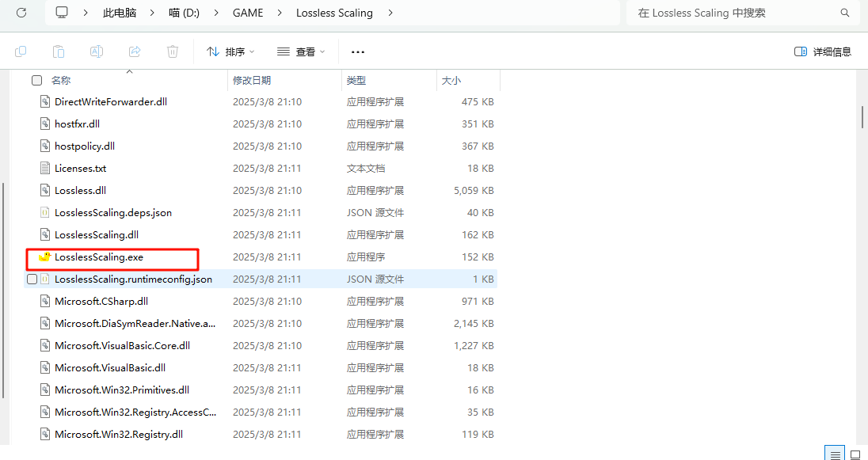Click the rename icon in toolbar
The width and height of the screenshot is (868, 460).
(97, 51)
